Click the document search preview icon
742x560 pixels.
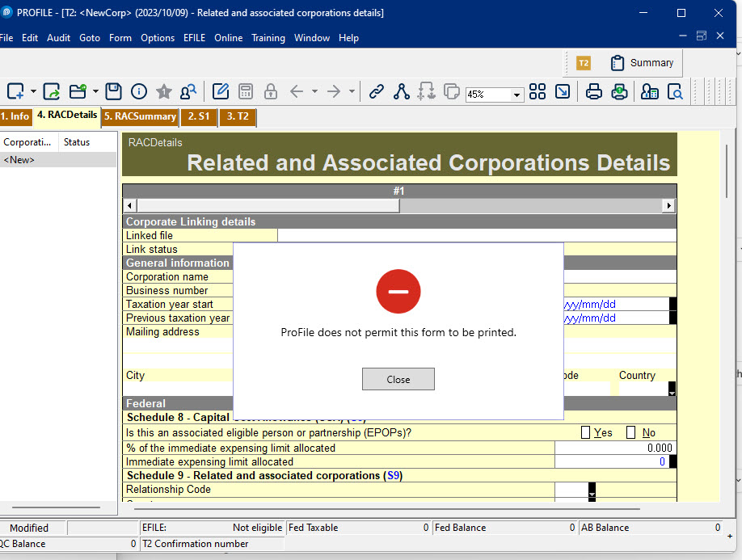[x=675, y=91]
